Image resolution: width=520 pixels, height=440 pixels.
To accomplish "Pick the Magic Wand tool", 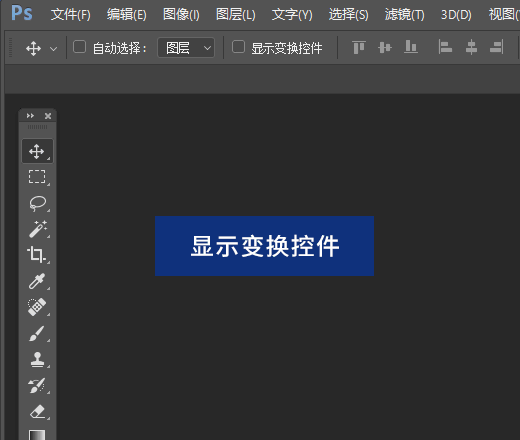I will (37, 229).
